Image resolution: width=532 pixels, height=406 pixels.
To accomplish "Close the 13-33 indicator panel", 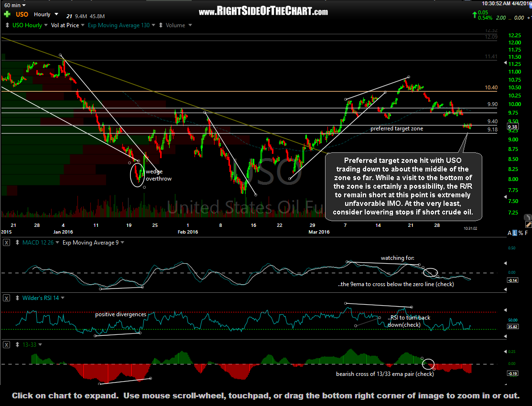I will [x=6, y=344].
